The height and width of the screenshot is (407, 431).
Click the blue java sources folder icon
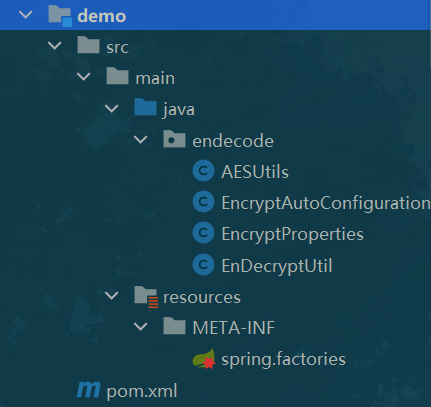click(145, 107)
